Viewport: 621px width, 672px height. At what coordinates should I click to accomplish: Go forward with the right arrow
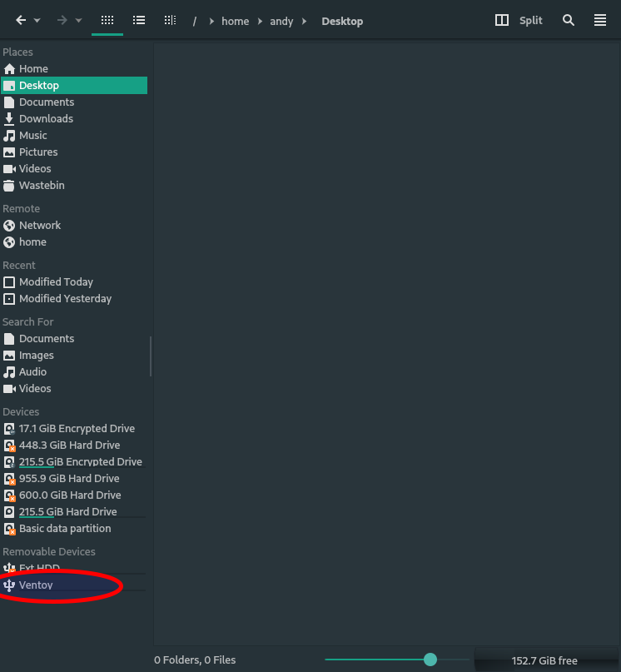pyautogui.click(x=62, y=20)
